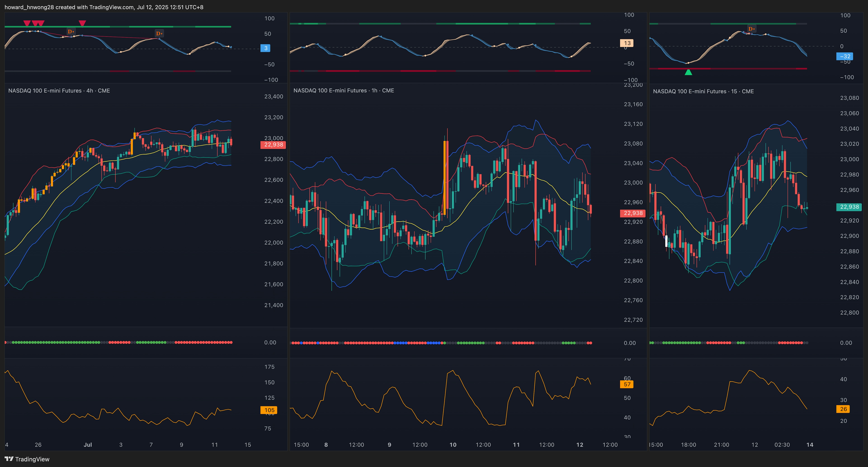Viewport: 868px width, 467px height.
Task: Click the 21,400 level on the 4h price axis
Action: [x=274, y=305]
